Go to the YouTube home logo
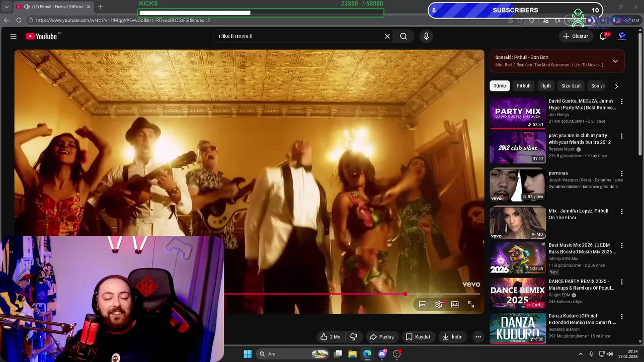The width and height of the screenshot is (644, 362). [41, 36]
